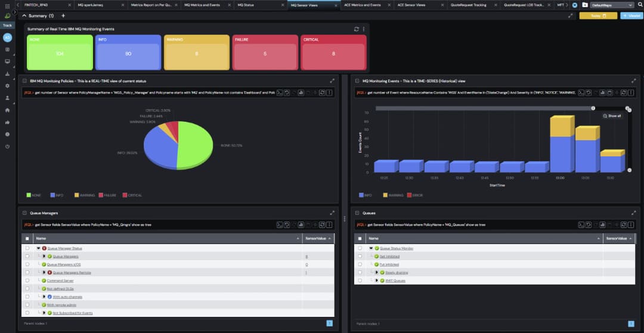Expand the Queue Managers Remote tree node
This screenshot has width=644, height=333.
[x=44, y=273]
